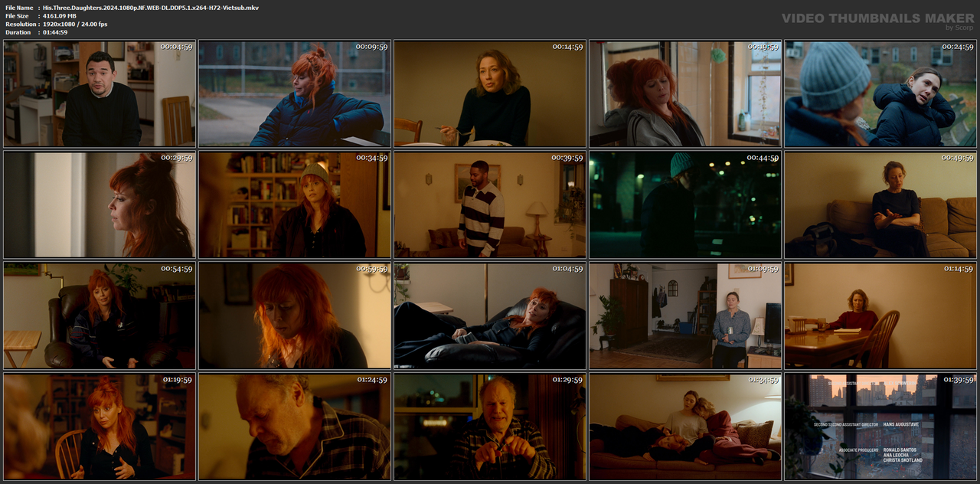Viewport: 980px width, 484px height.
Task: Click the "Duration" label
Action: 17,33
